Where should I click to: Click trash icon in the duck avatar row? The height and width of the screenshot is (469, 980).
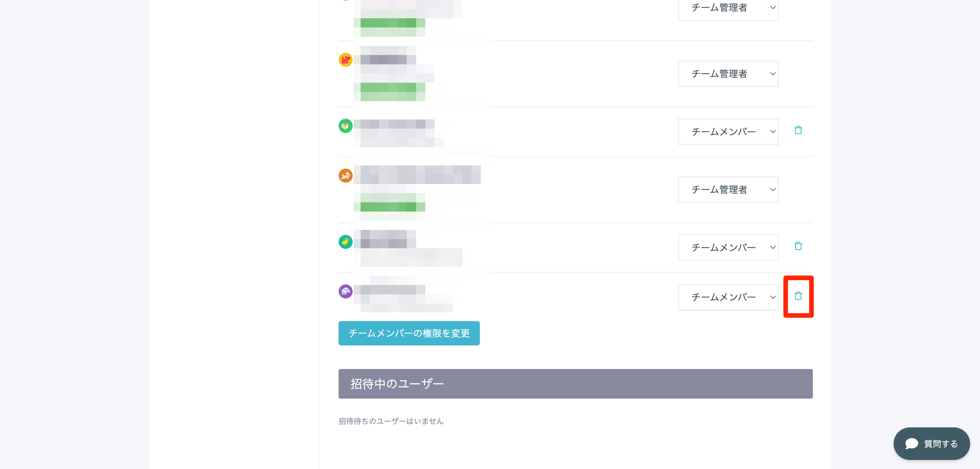[798, 246]
